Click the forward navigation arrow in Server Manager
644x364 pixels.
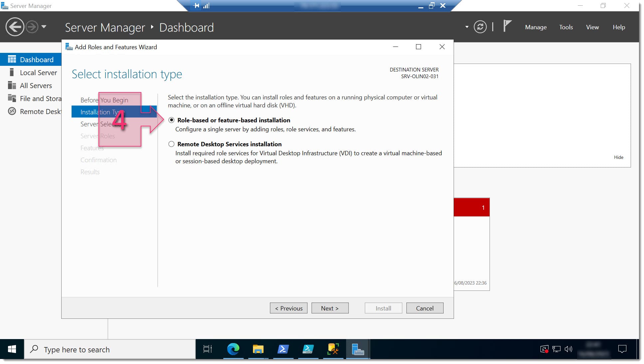pos(32,27)
